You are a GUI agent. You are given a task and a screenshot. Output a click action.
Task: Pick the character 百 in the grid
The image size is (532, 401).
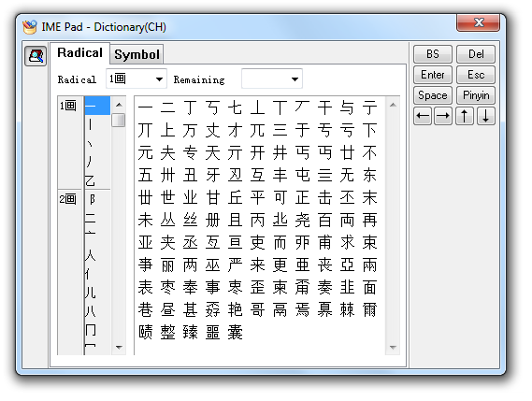(x=324, y=221)
